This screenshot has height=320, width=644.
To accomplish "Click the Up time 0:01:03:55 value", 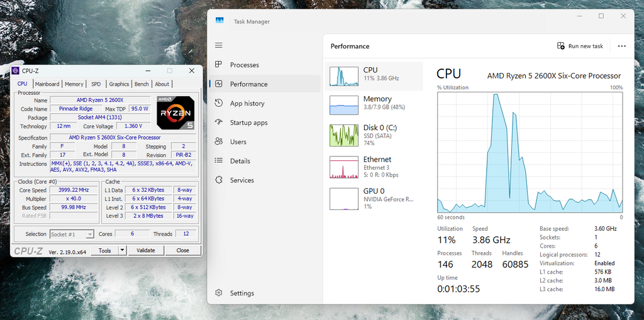I will pyautogui.click(x=458, y=289).
